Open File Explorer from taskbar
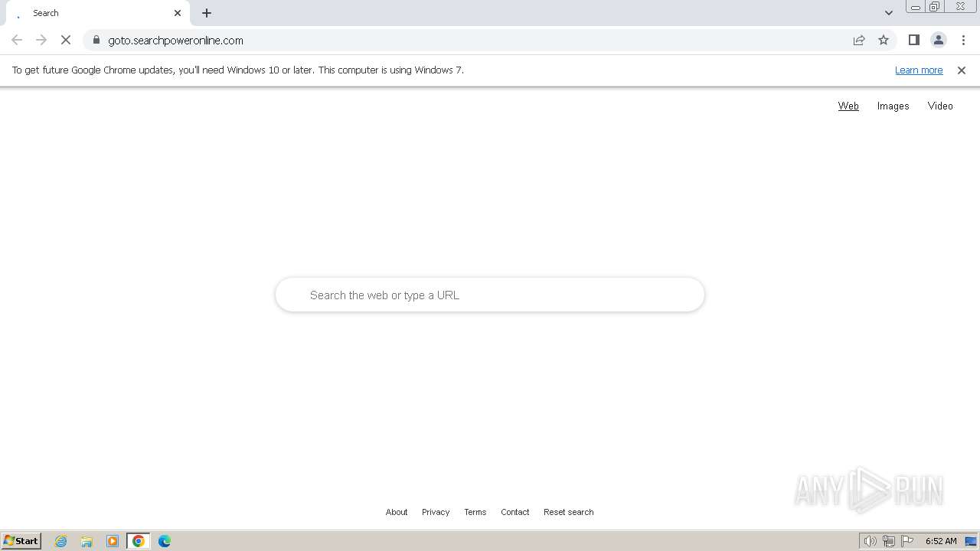This screenshot has height=551, width=980. 87,541
